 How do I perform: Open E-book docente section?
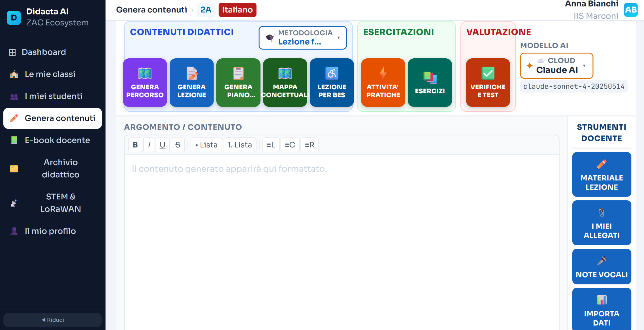(53, 140)
